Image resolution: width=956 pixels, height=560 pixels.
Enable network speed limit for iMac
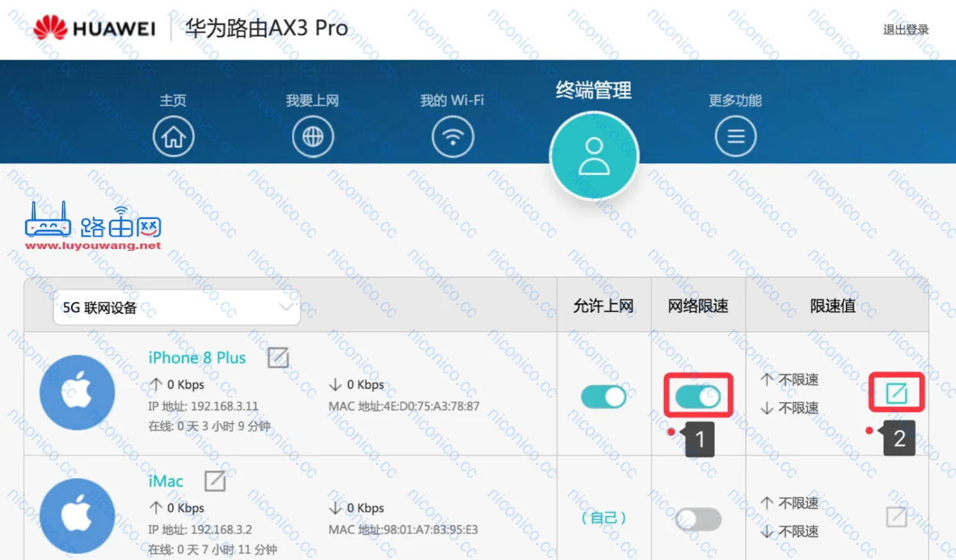click(698, 519)
